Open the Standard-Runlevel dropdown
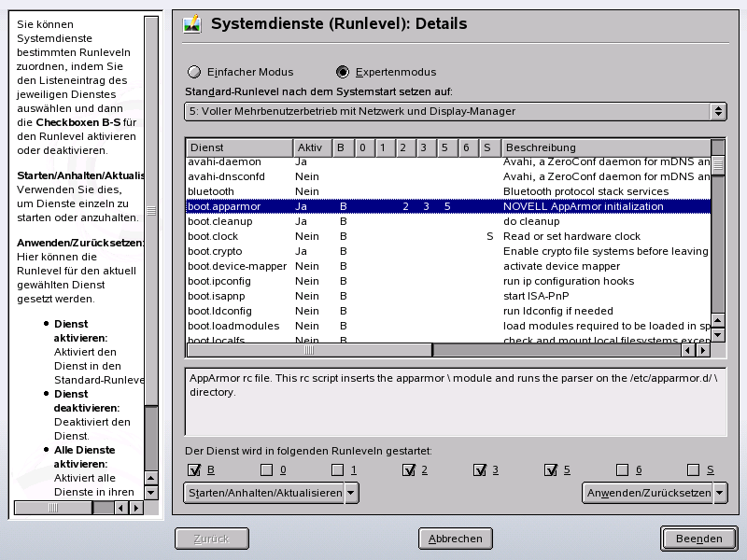Viewport: 747px width, 560px height. pos(455,112)
